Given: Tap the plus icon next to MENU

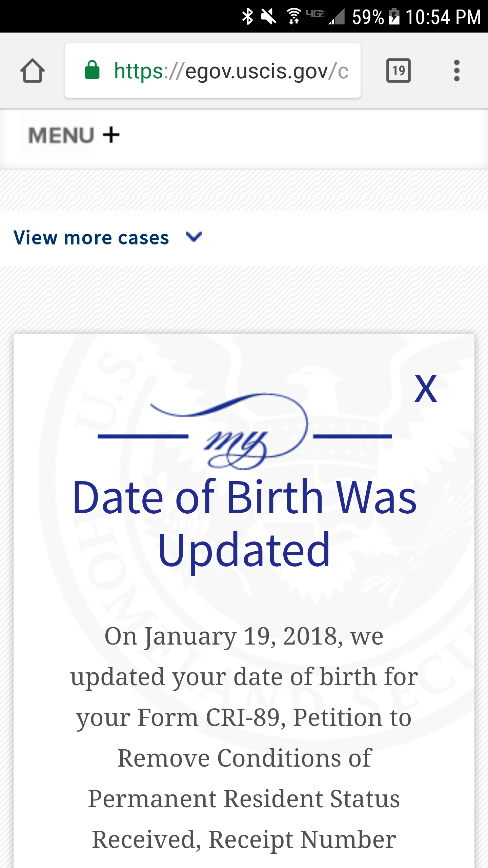Looking at the screenshot, I should tap(111, 135).
